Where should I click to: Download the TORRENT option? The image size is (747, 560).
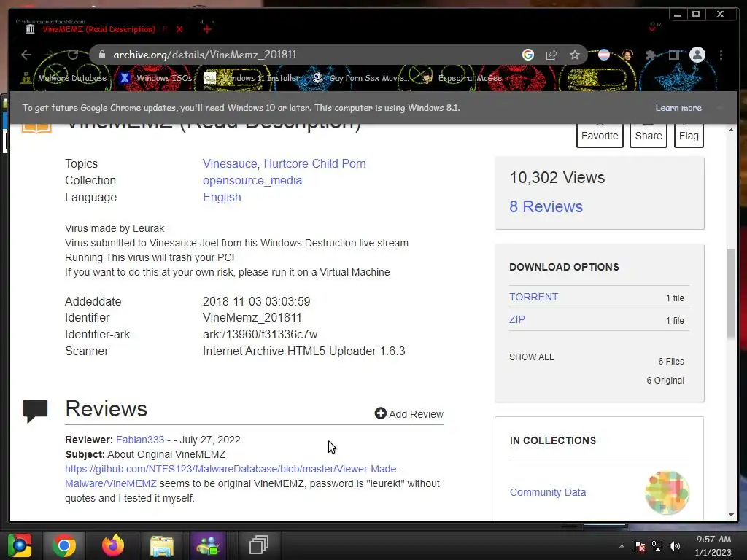pyautogui.click(x=533, y=297)
